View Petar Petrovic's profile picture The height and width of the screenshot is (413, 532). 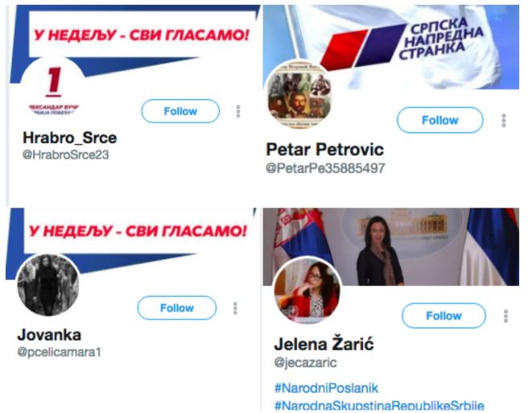(299, 94)
